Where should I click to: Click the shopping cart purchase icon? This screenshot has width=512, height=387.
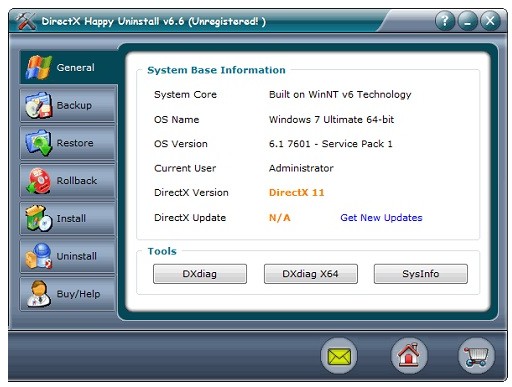coord(477,356)
